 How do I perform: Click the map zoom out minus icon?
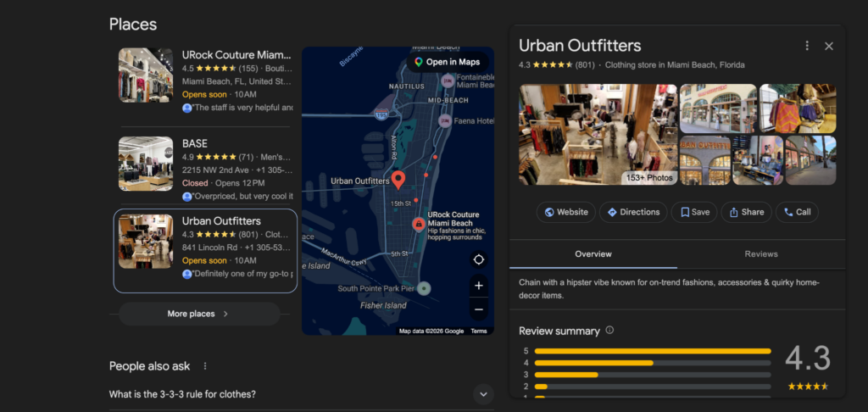pyautogui.click(x=479, y=309)
